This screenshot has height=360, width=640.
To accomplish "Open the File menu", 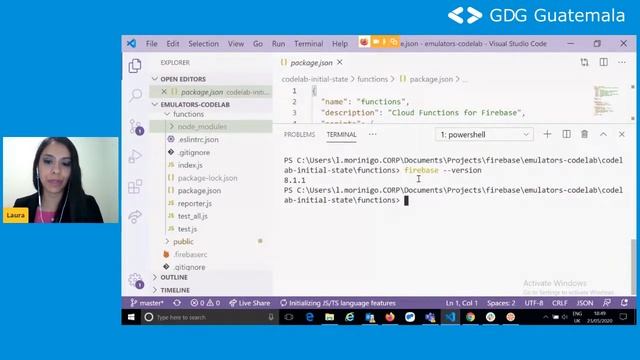I will click(151, 44).
